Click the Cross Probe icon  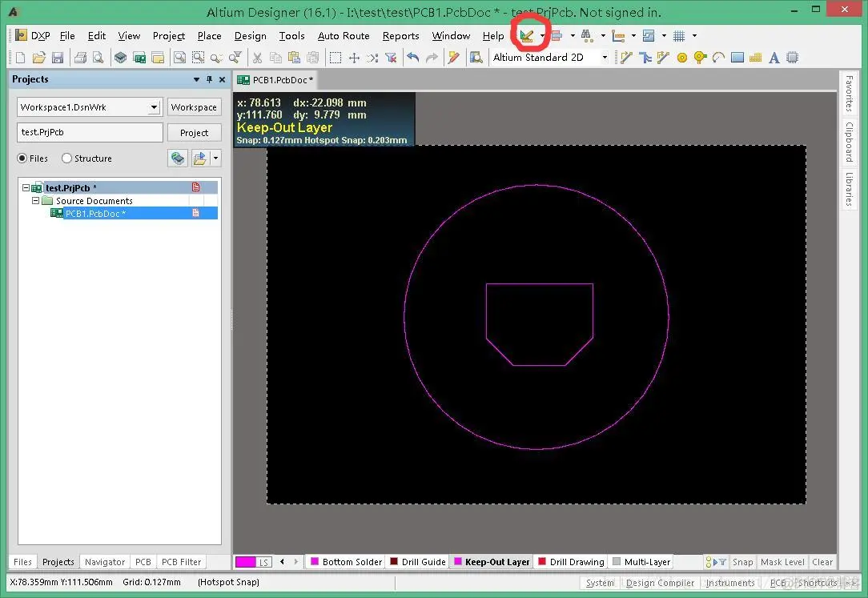[x=454, y=58]
